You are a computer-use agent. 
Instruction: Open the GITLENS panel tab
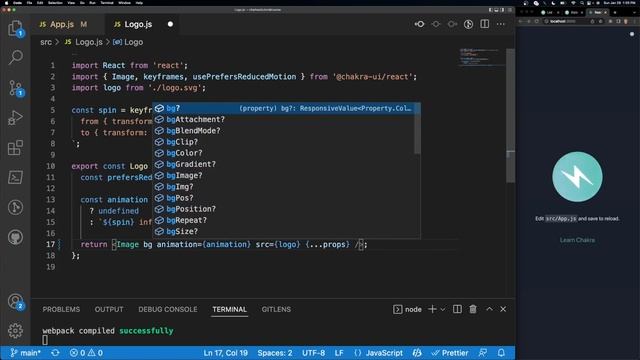coord(276,309)
